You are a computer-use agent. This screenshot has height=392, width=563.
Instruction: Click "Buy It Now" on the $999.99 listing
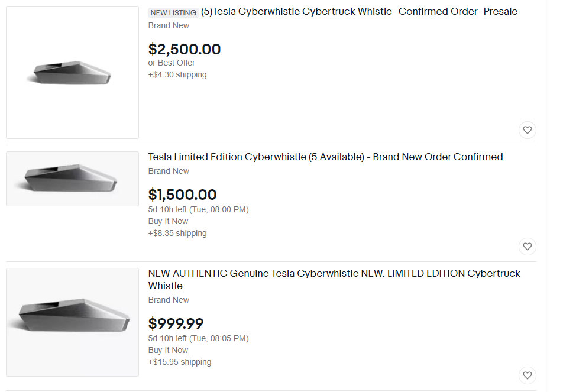(x=168, y=351)
